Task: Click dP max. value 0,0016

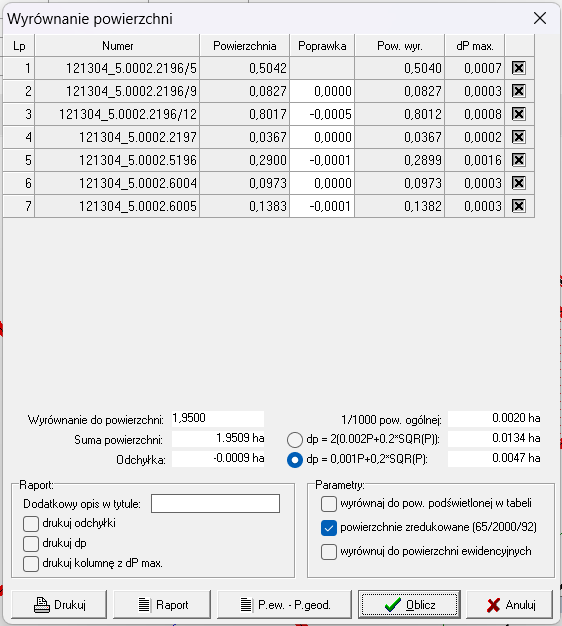Action: pyautogui.click(x=475, y=160)
